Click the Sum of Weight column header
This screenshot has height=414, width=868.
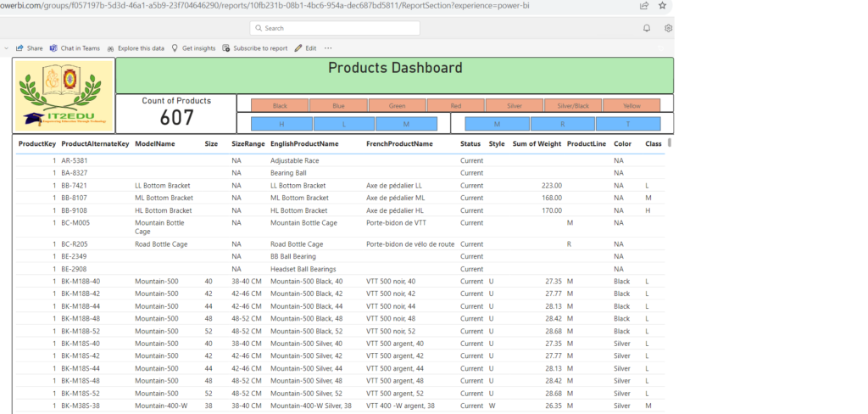pos(537,143)
